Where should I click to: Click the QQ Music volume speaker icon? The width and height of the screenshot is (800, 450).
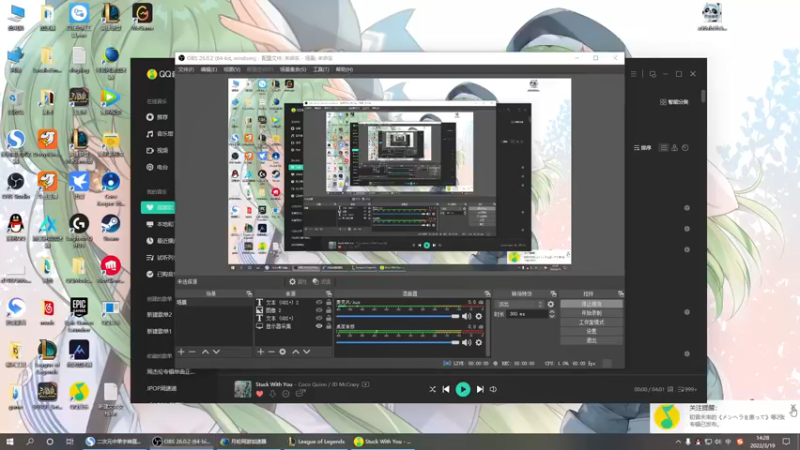click(x=493, y=389)
